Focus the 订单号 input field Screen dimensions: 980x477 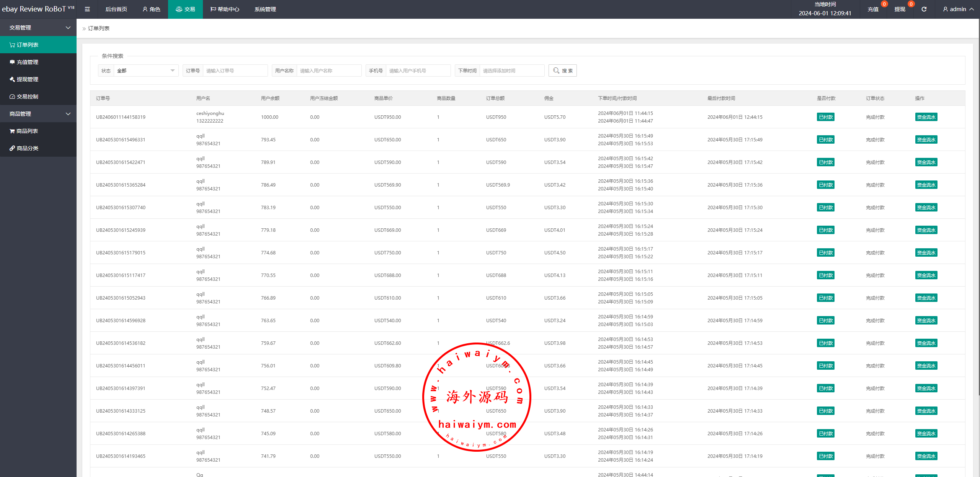[235, 70]
